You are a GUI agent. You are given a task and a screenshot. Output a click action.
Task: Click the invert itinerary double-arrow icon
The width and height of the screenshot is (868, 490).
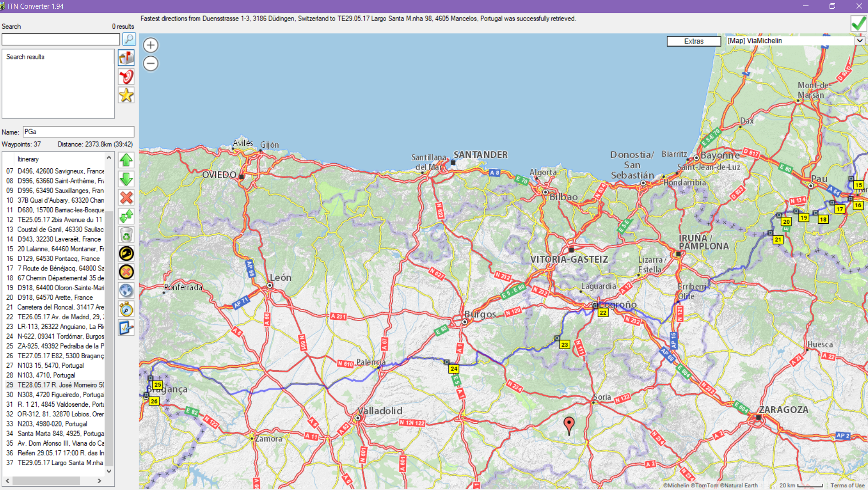click(x=126, y=216)
